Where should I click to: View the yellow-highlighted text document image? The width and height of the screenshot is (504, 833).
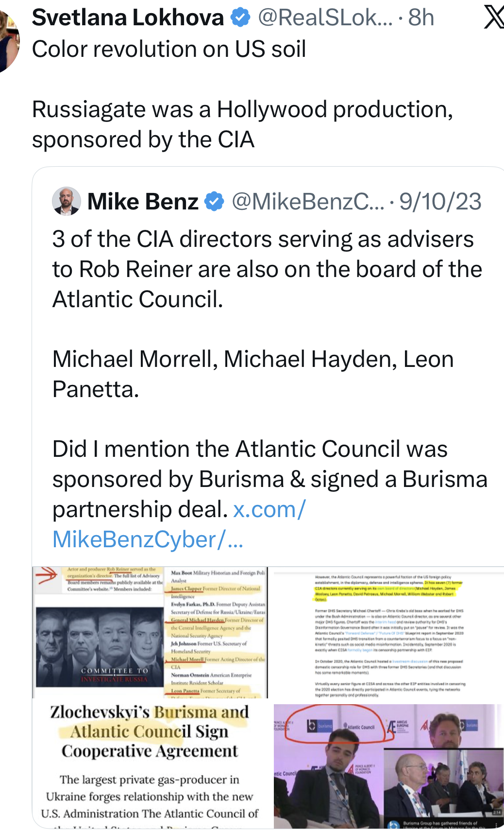pos(388,632)
